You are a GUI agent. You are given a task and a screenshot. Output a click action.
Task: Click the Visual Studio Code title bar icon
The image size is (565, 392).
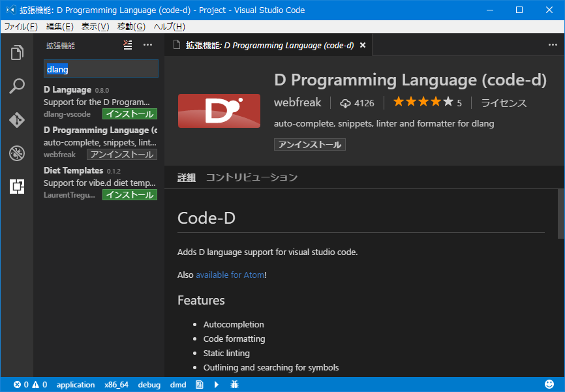click(x=11, y=10)
